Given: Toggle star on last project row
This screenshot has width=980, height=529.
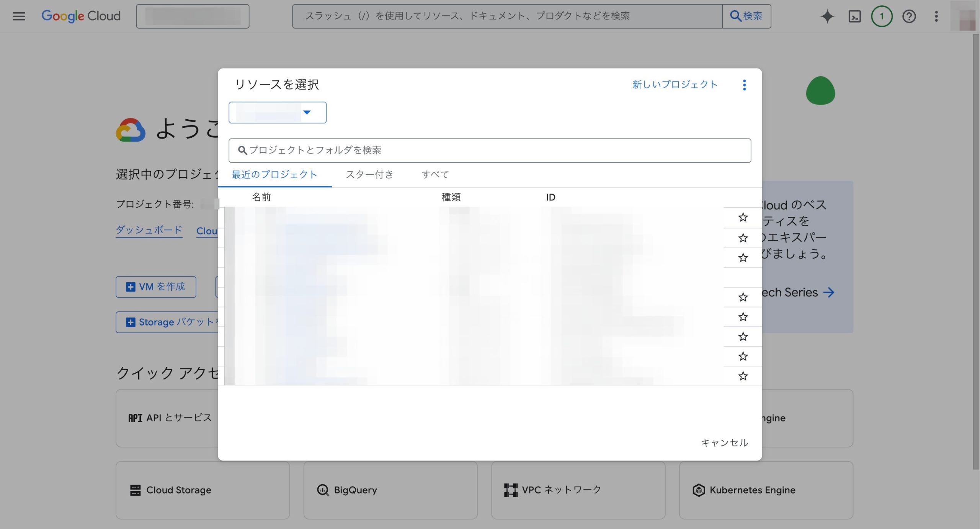Looking at the screenshot, I should point(743,376).
